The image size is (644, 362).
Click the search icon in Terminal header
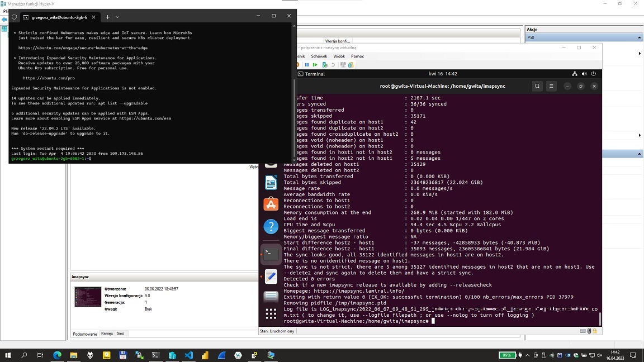pyautogui.click(x=537, y=86)
